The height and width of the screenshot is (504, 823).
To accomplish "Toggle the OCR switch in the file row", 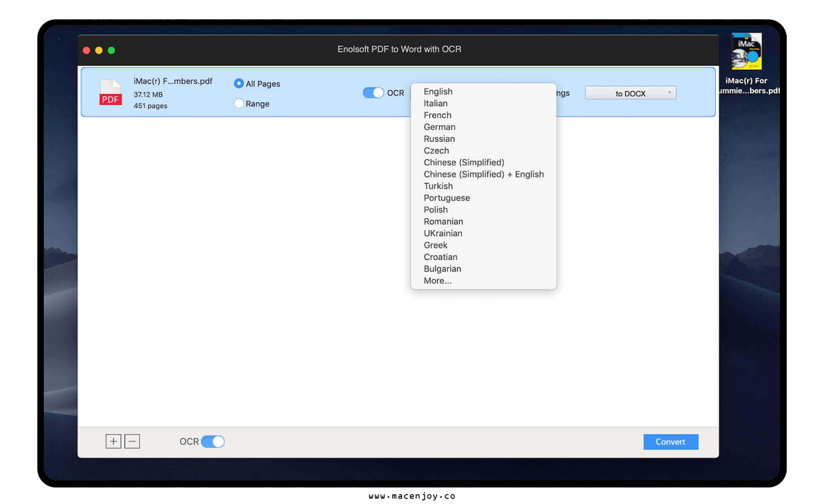I will (373, 93).
